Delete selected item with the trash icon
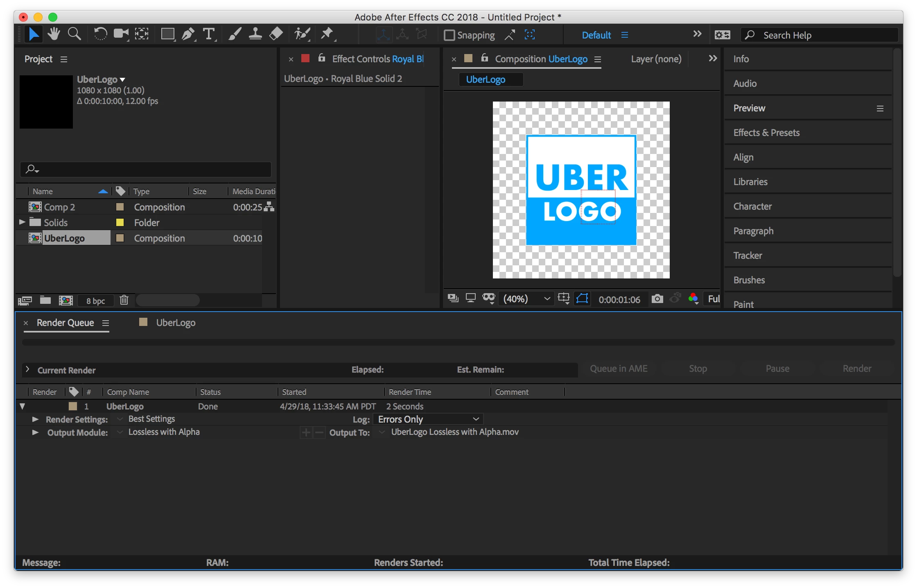The height and width of the screenshot is (588, 917). (x=124, y=301)
